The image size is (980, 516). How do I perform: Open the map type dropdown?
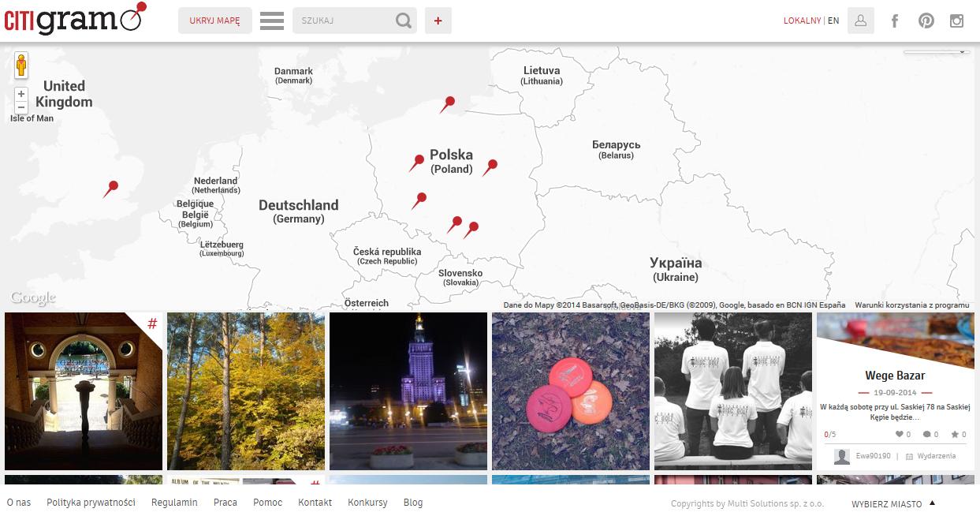(936, 51)
